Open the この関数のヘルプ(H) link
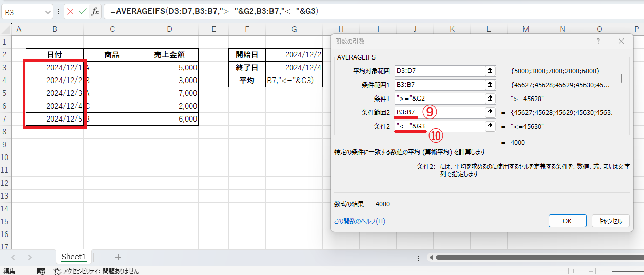 359,221
